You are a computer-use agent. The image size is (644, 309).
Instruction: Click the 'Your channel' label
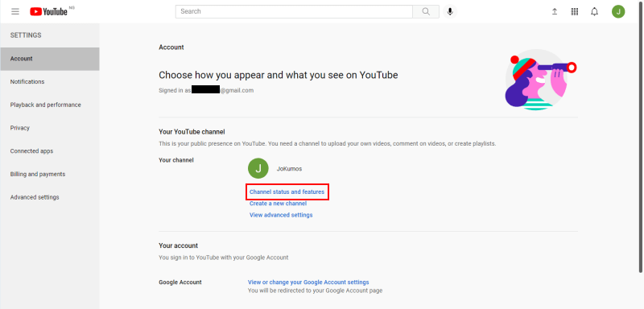pyautogui.click(x=176, y=160)
